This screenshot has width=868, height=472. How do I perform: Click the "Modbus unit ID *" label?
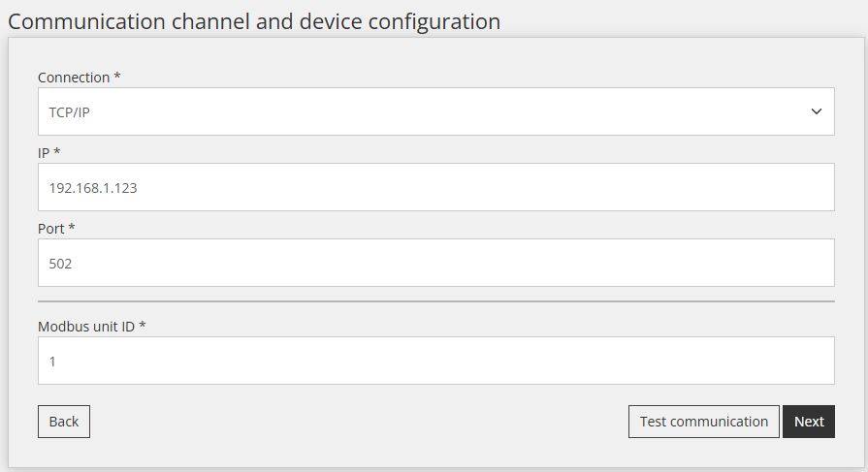click(x=91, y=327)
